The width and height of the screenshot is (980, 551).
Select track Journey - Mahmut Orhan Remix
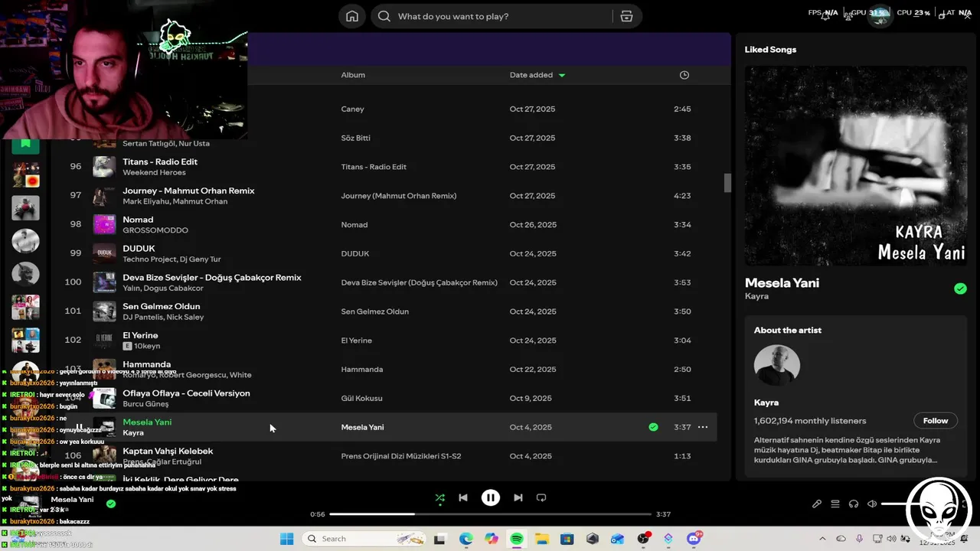point(188,191)
